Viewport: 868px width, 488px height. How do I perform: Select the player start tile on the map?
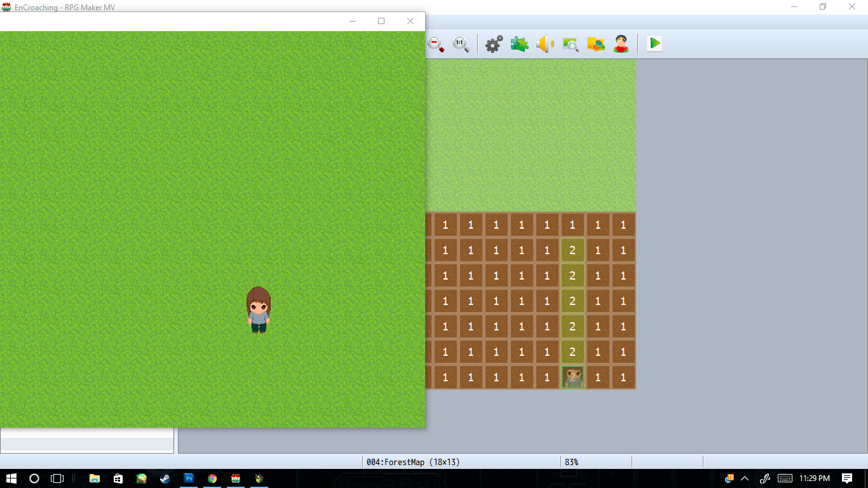[573, 377]
